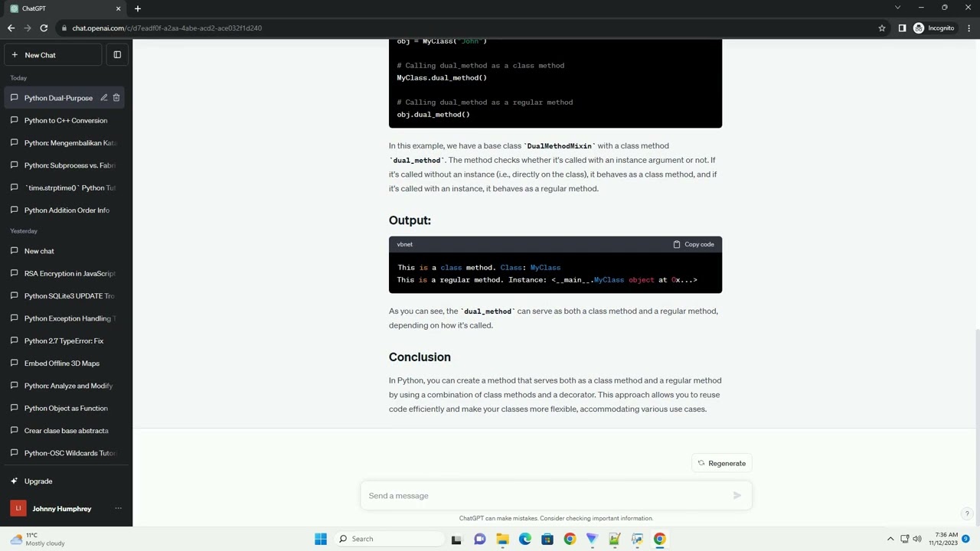Viewport: 980px width, 551px height.
Task: Open Python: Mengembalikan chat
Action: (66, 143)
